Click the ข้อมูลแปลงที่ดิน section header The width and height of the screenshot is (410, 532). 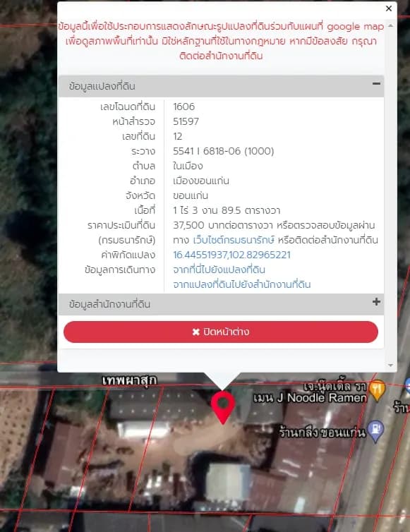[221, 86]
